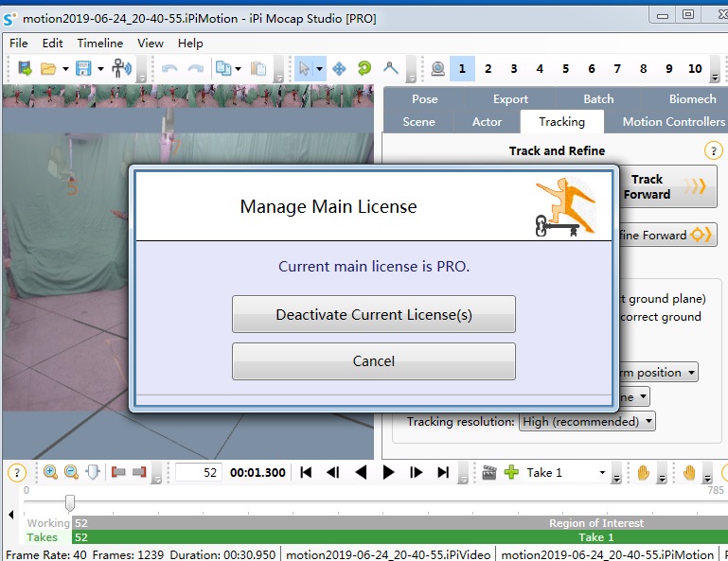Click the gray Region of Interest bar
728x561 pixels.
[x=400, y=523]
